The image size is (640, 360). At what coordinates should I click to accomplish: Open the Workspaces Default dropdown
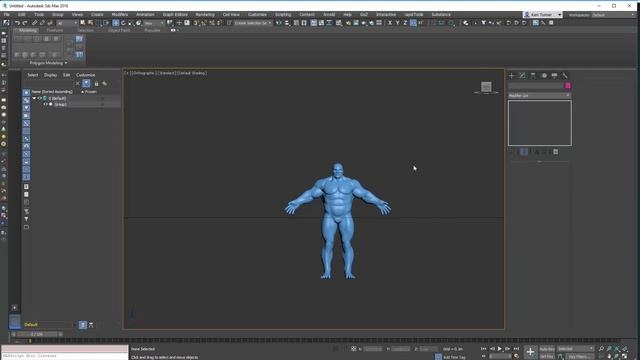613,15
